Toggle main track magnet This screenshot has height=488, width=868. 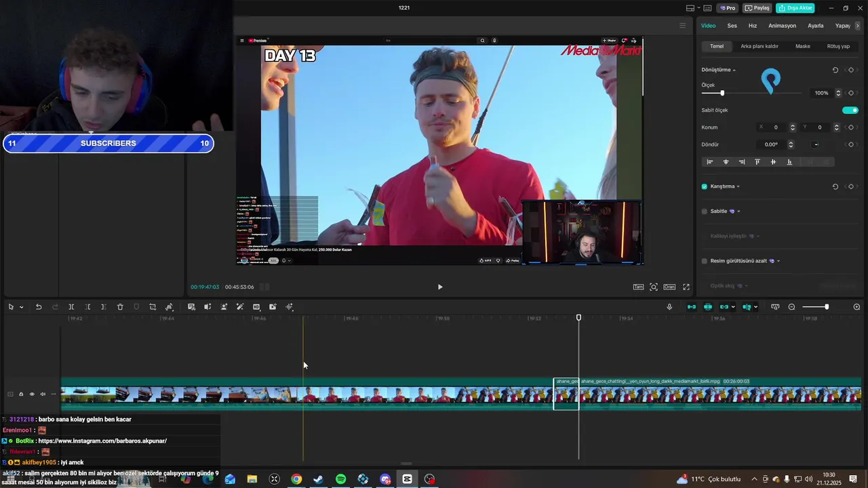tap(692, 307)
